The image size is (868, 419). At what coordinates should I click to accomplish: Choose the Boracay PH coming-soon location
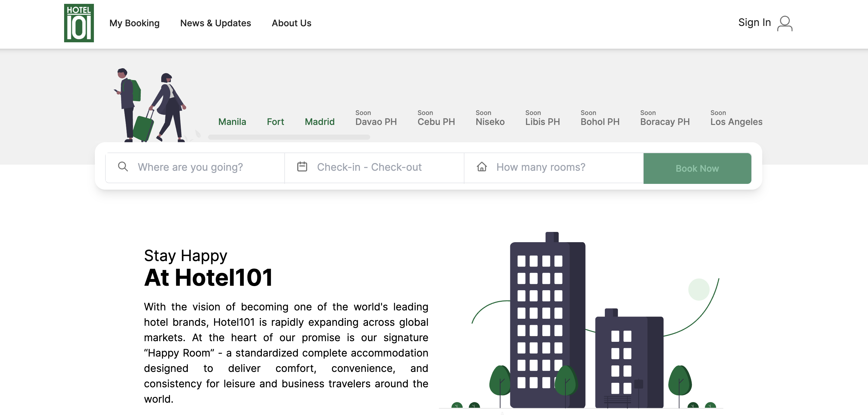coord(665,118)
